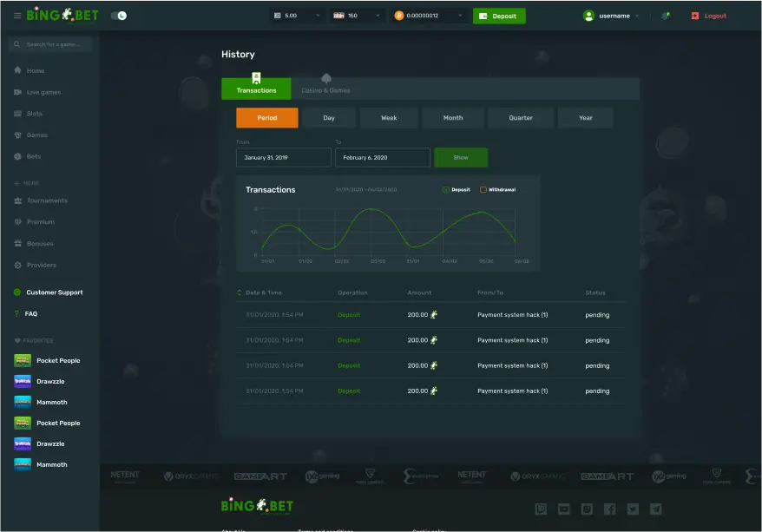The image size is (762, 532).
Task: Click the Show button next to dates
Action: coord(461,158)
